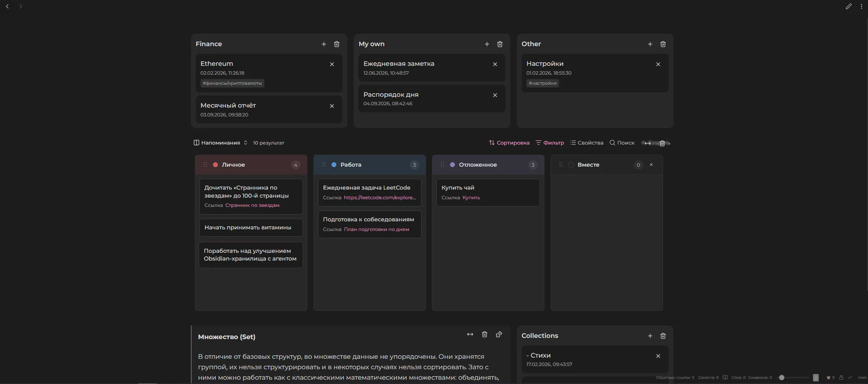Open Поиск in the Напоминания base

tap(622, 143)
